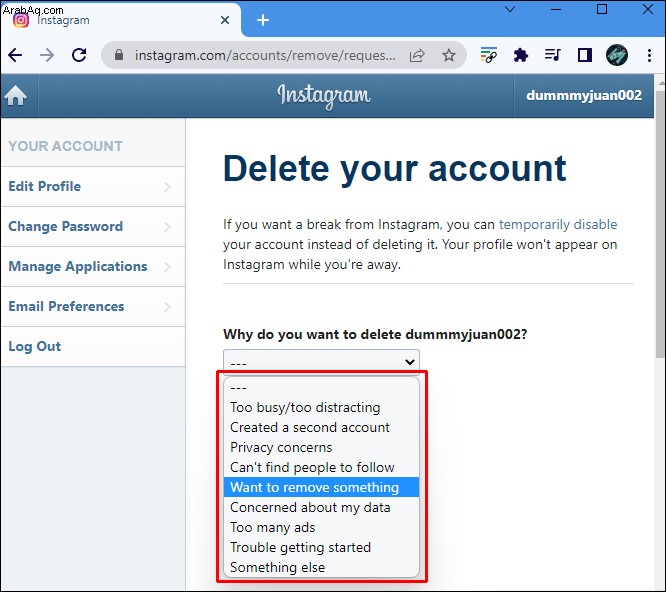Screen dimensions: 666x592
Task: Choose Something else as the reason
Action: (321, 567)
